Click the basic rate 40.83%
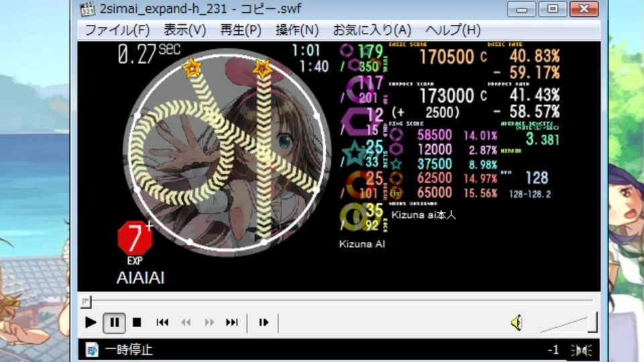The width and height of the screenshot is (644, 362). coord(535,56)
